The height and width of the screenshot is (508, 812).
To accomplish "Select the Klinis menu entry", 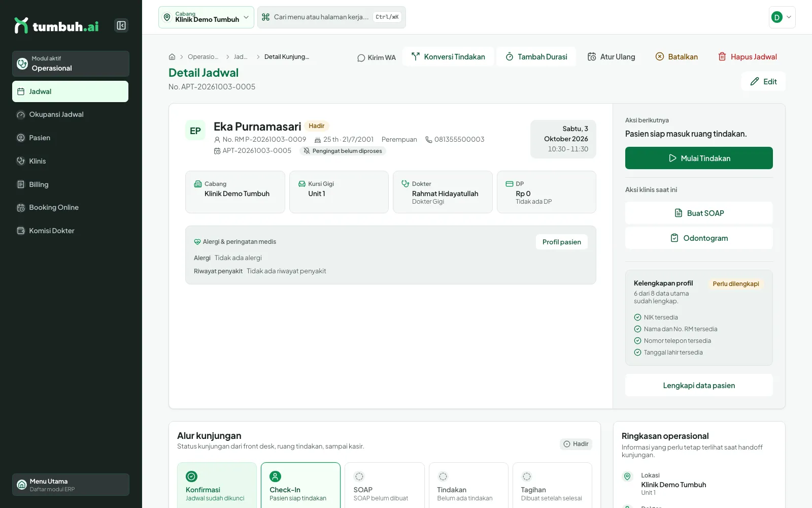I will (71, 161).
